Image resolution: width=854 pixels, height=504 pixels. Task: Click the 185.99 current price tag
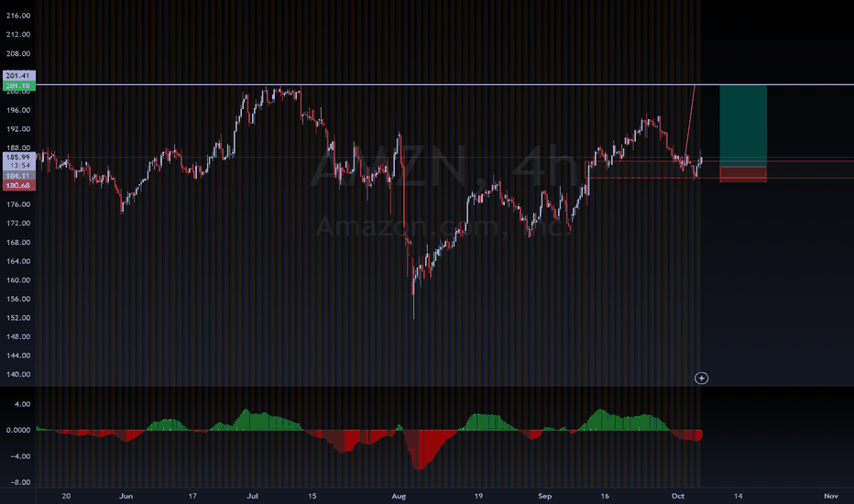click(x=18, y=157)
